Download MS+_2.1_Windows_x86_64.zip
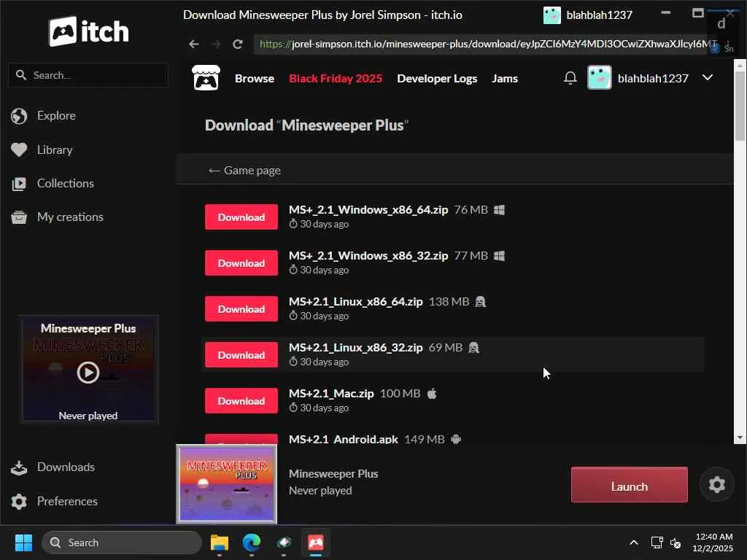Screen dimensions: 747x560 [x=241, y=217]
